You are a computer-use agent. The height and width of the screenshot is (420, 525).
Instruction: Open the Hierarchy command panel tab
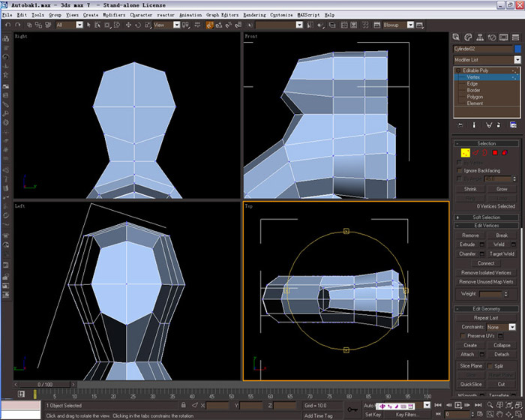click(x=480, y=37)
